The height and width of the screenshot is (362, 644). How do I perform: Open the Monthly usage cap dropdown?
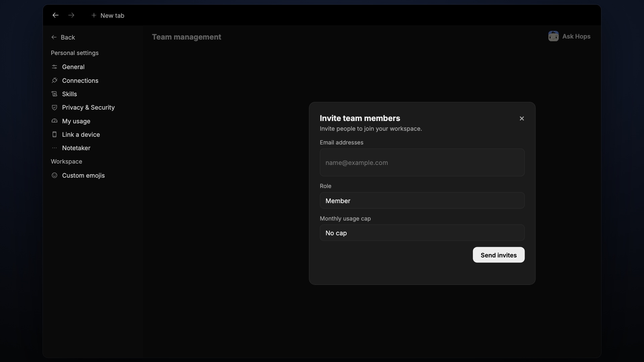point(422,233)
